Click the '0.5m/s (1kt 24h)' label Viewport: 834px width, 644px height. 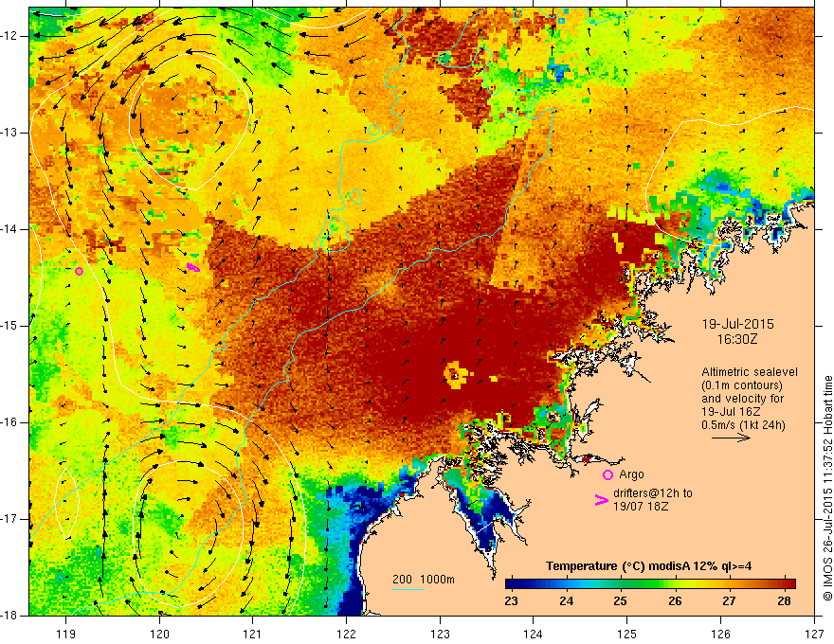click(743, 425)
